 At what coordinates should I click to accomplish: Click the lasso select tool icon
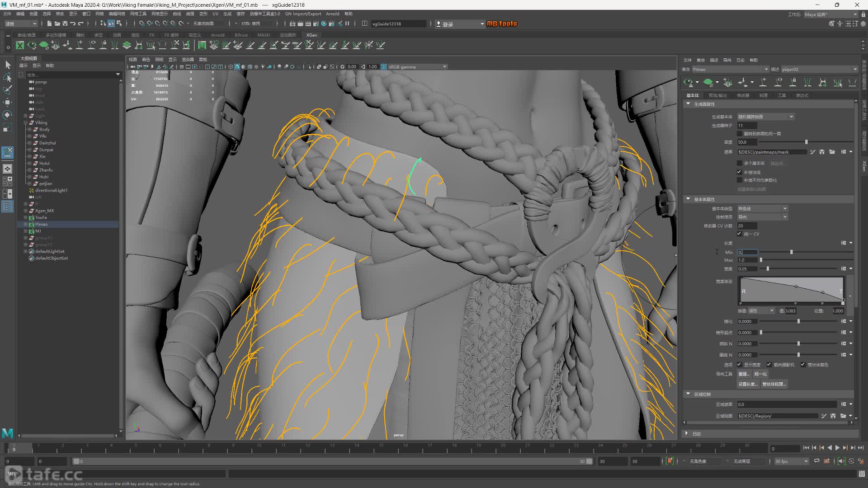click(x=8, y=78)
